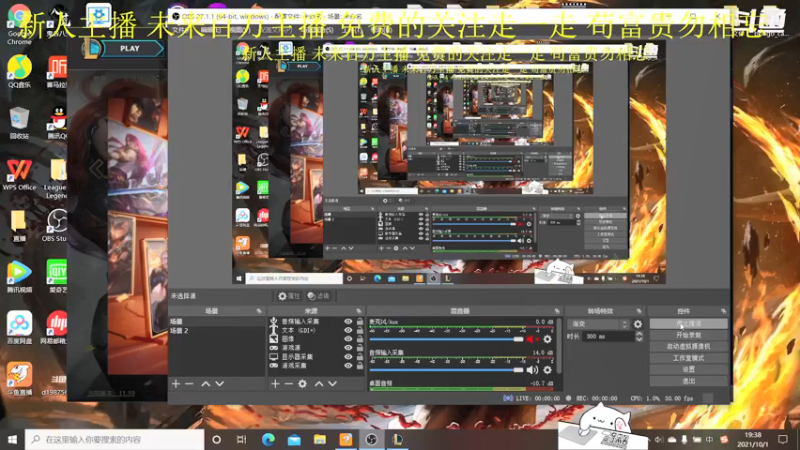
Task: Open settings gear for 音频输入采集 mixer channel
Action: [x=547, y=370]
